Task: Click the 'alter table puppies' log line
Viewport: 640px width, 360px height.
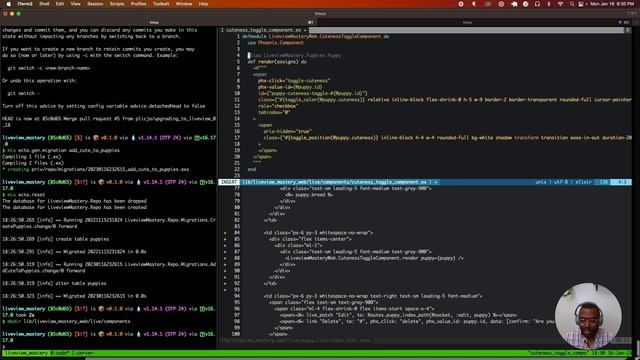Action: pos(54,283)
